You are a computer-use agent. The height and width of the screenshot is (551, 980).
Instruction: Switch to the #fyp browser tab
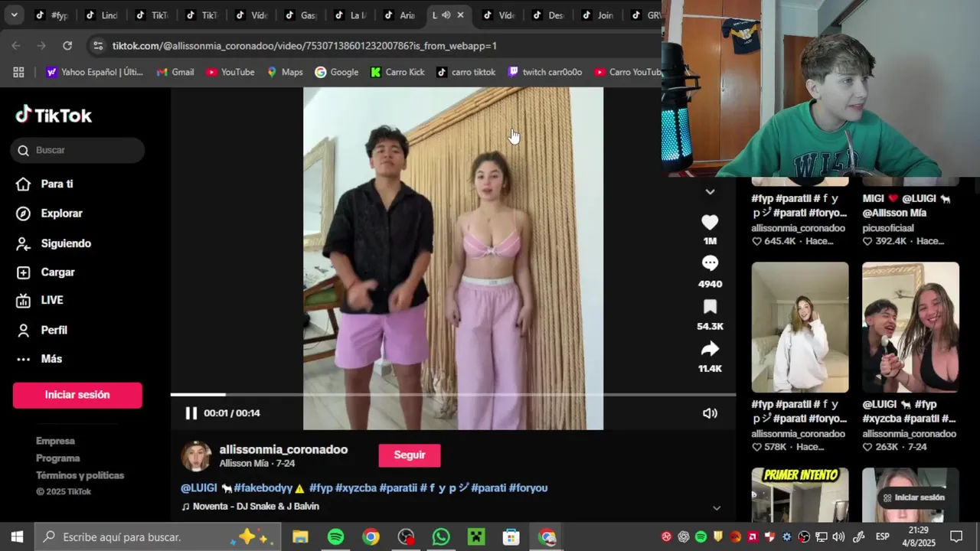click(x=52, y=15)
